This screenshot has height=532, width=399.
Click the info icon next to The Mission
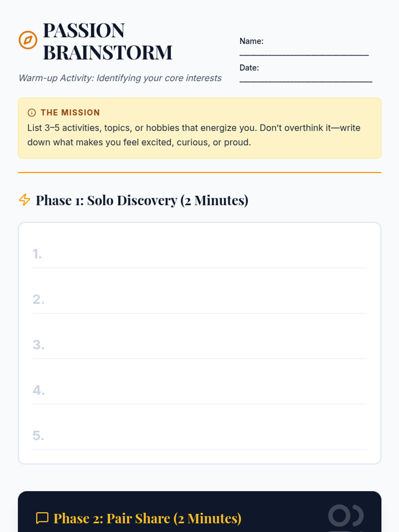[32, 113]
